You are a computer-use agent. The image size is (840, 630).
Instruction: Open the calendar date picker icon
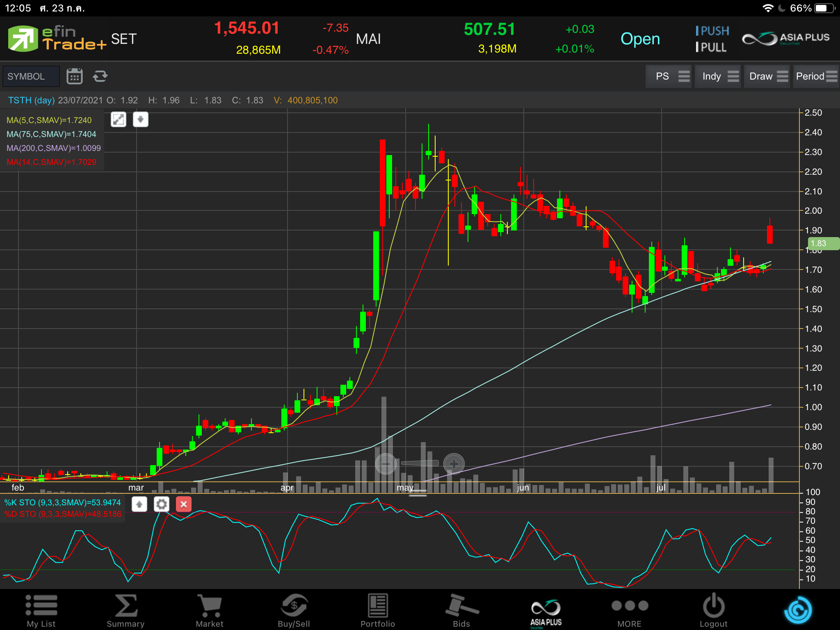tap(74, 76)
